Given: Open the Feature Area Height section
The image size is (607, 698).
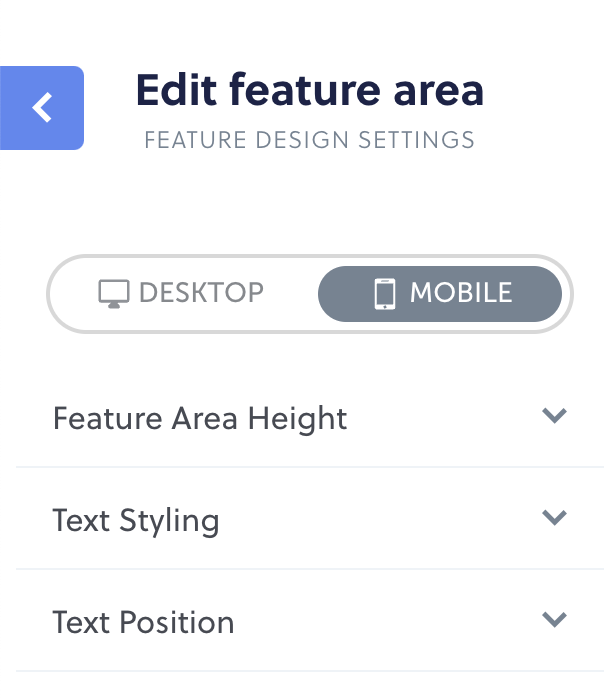Looking at the screenshot, I should [310, 417].
